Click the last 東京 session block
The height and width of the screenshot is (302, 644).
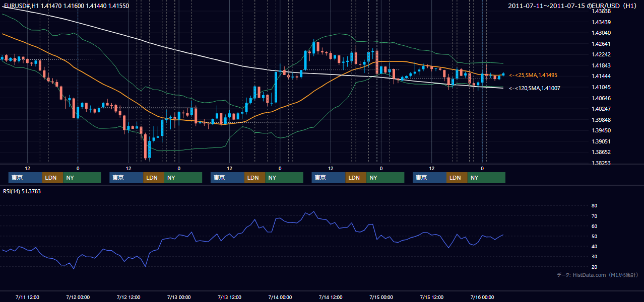(x=429, y=178)
